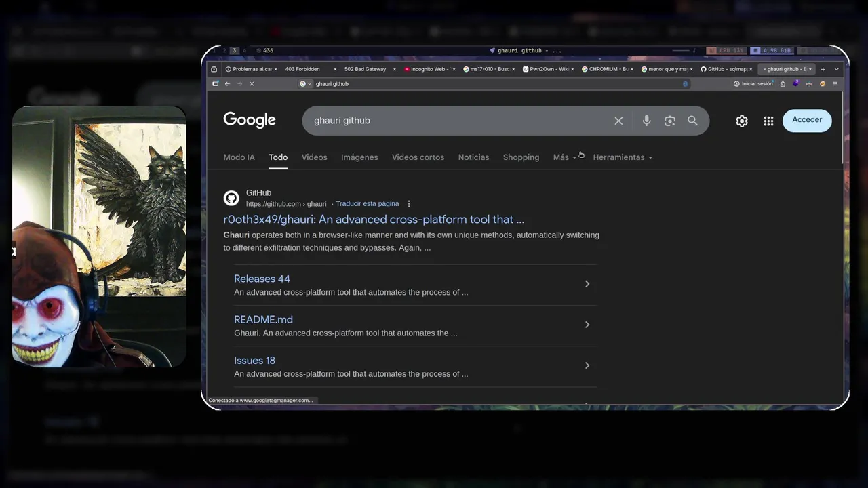Screen dimensions: 868x488
Task: Open the three-dot menu next to Traducir esta página
Action: point(408,204)
